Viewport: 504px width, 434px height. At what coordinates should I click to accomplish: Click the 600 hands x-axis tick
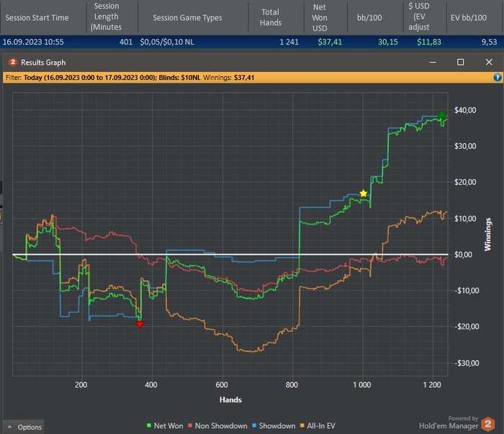tap(222, 384)
